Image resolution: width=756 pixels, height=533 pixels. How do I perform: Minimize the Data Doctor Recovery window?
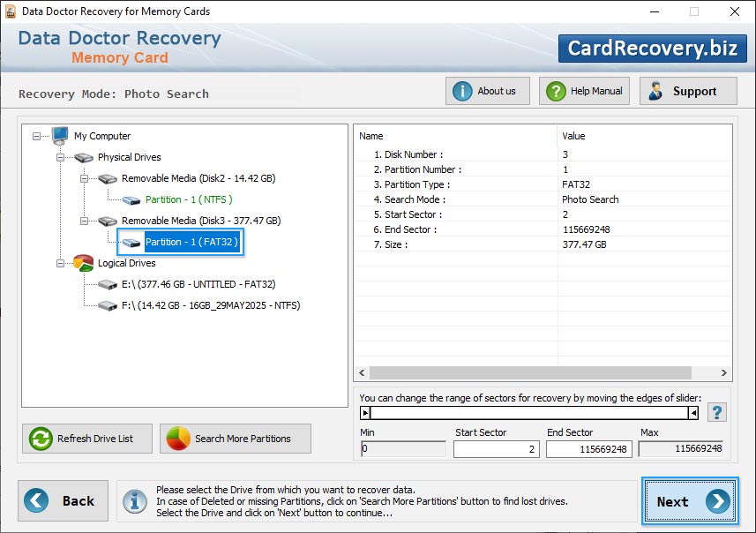(655, 11)
